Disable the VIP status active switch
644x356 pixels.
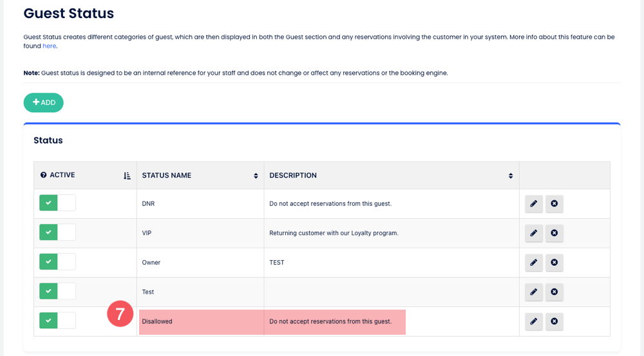pos(57,232)
